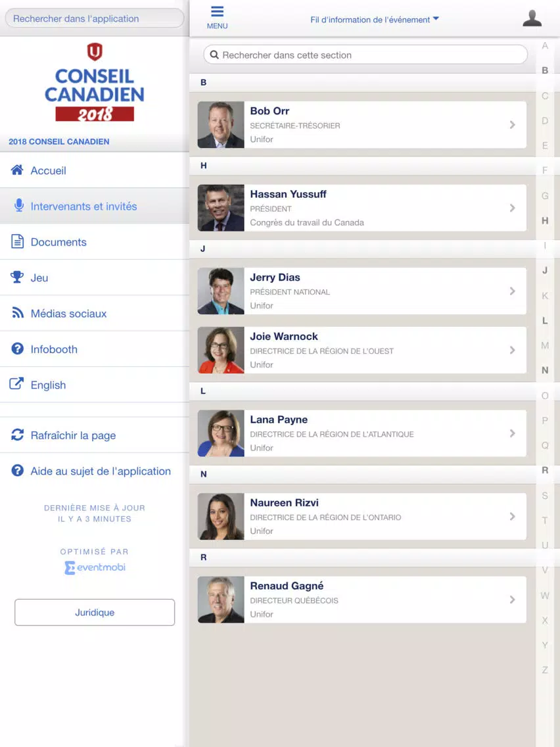560x747 pixels.
Task: Open Renaud Gagné details via chevron
Action: [x=513, y=600]
